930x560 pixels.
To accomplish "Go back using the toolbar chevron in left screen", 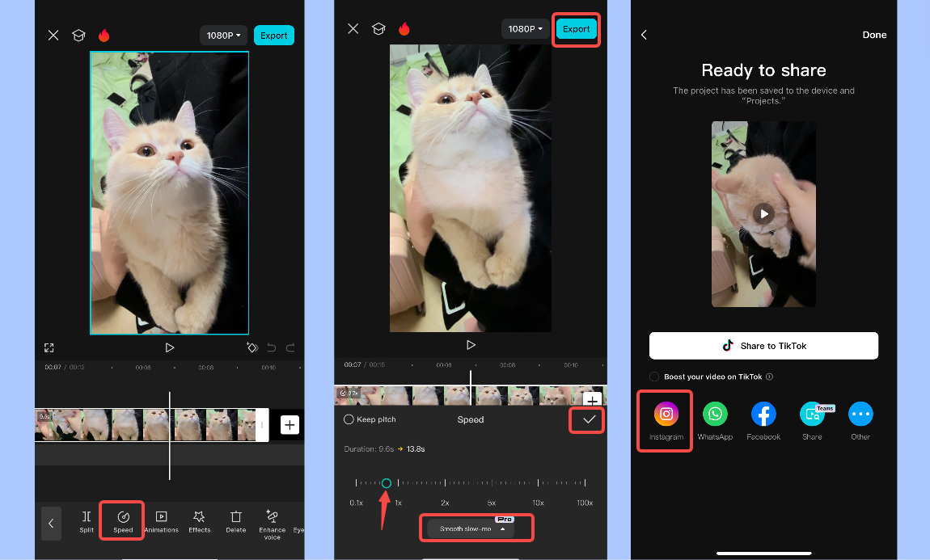I will tap(51, 524).
